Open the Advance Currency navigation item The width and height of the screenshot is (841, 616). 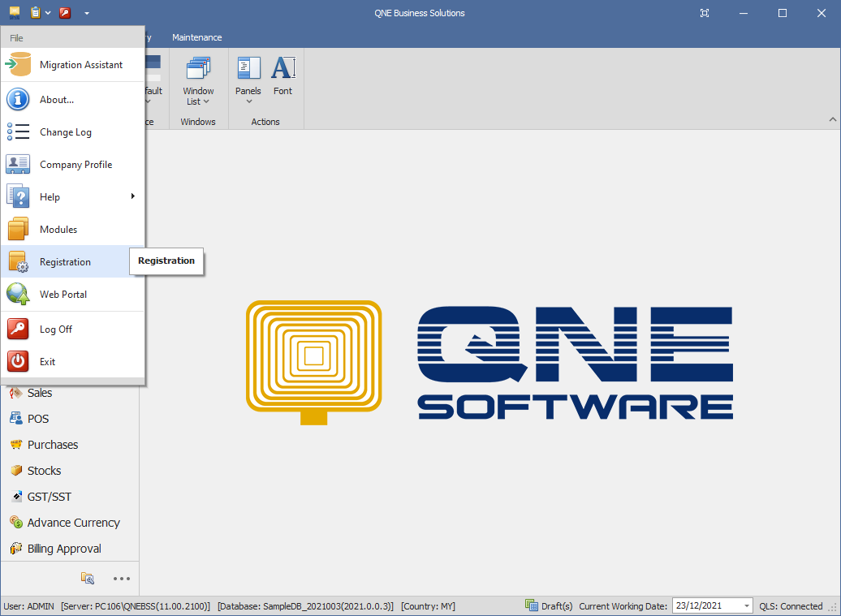click(x=74, y=523)
